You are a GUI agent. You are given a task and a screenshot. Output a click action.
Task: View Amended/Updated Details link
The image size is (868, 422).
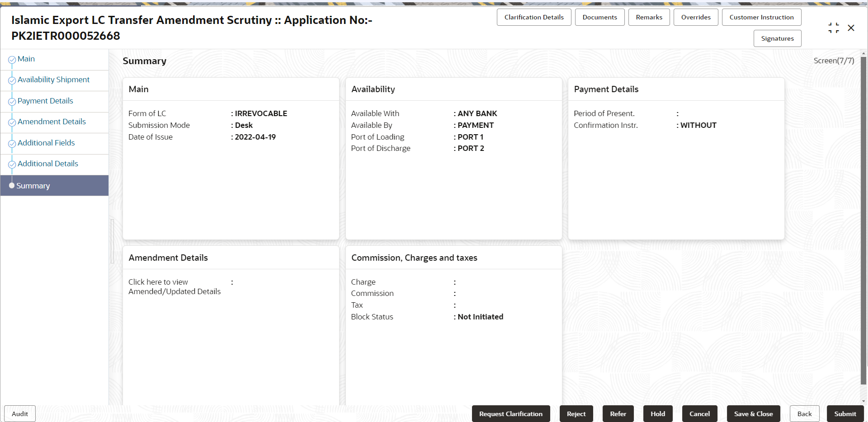175,286
